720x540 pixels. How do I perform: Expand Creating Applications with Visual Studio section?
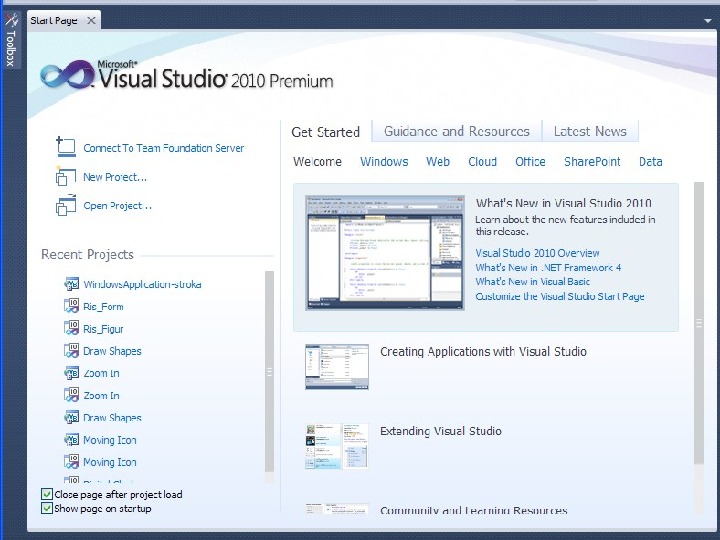[484, 352]
